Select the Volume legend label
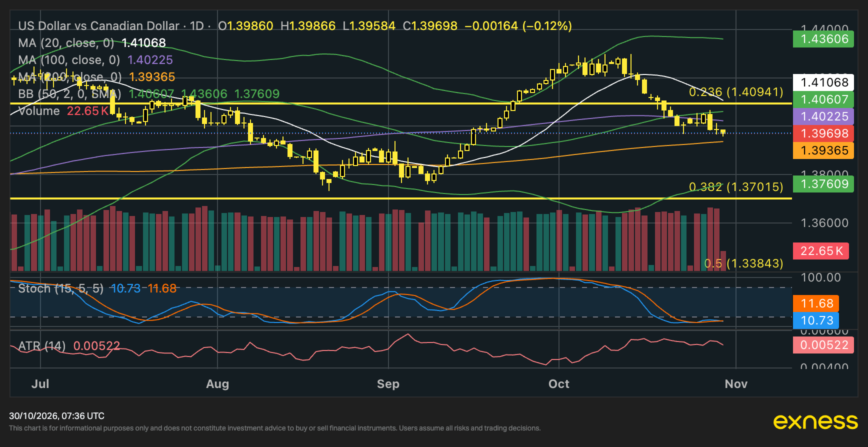Image resolution: width=868 pixels, height=447 pixels. coord(39,111)
